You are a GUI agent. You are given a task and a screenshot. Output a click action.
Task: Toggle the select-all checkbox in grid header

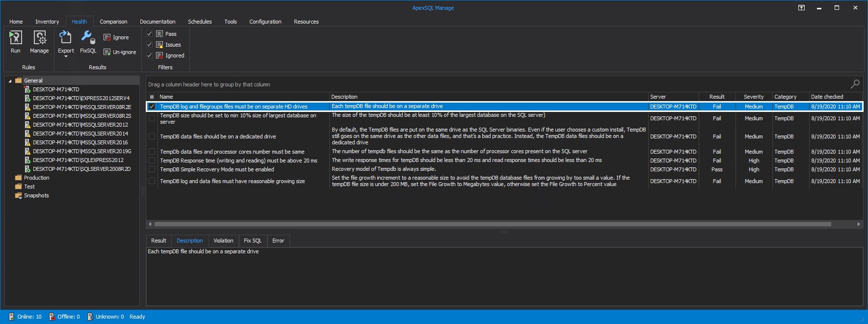point(152,97)
